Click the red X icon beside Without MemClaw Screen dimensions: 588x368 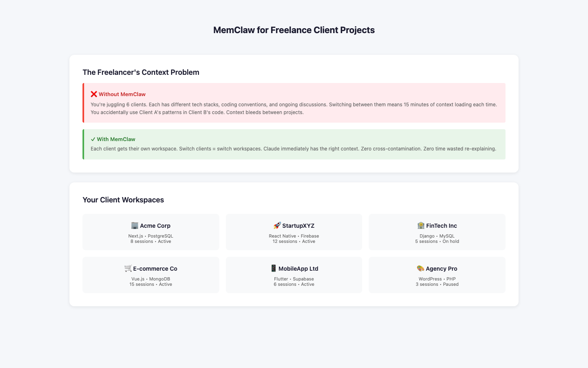(94, 94)
